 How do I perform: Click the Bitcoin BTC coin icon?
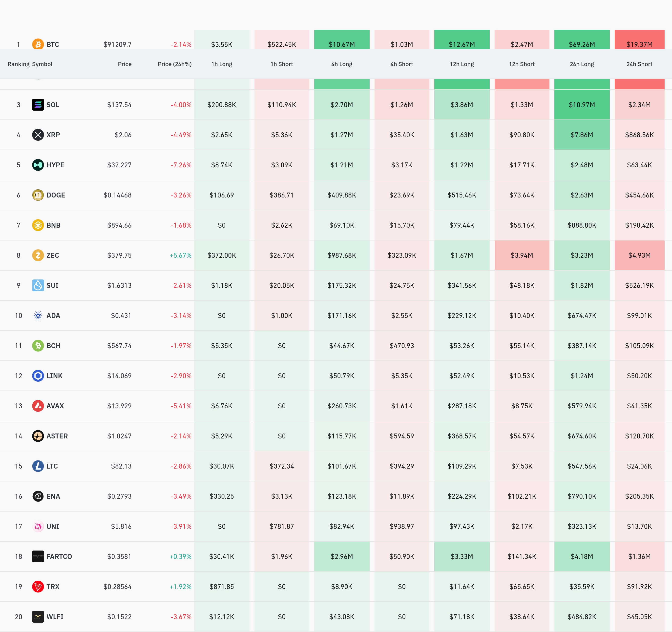(x=38, y=44)
